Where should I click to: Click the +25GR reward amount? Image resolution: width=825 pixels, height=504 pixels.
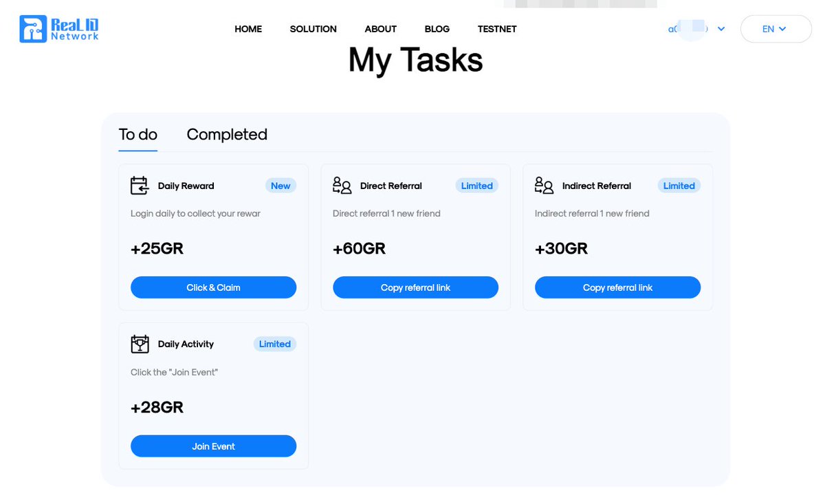(x=157, y=249)
